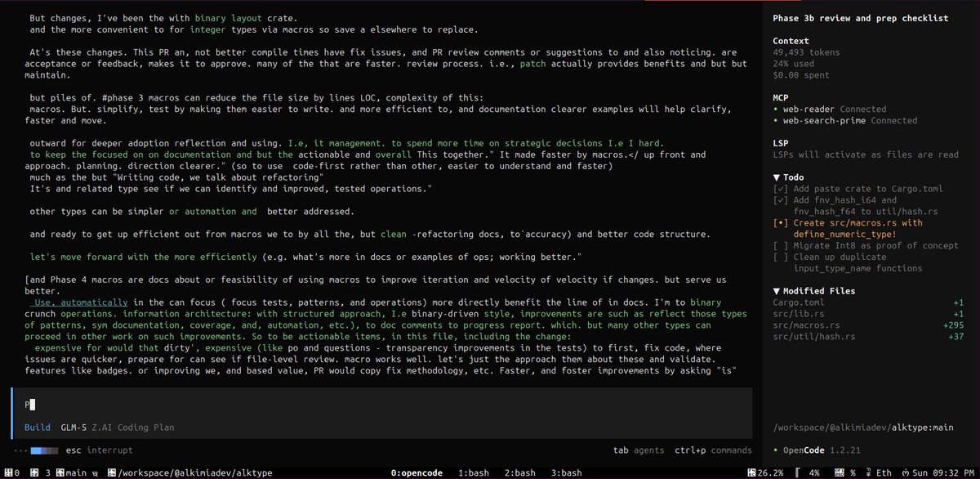Click 'GLM-5' model name under prompt
The width and height of the screenshot is (980, 479).
pyautogui.click(x=75, y=428)
